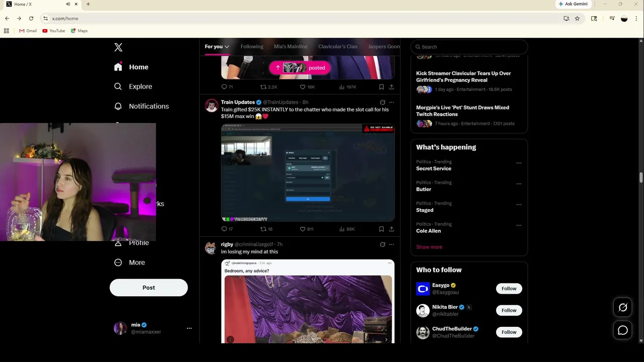Click the search input field
The image size is (644, 362).
[x=469, y=47]
